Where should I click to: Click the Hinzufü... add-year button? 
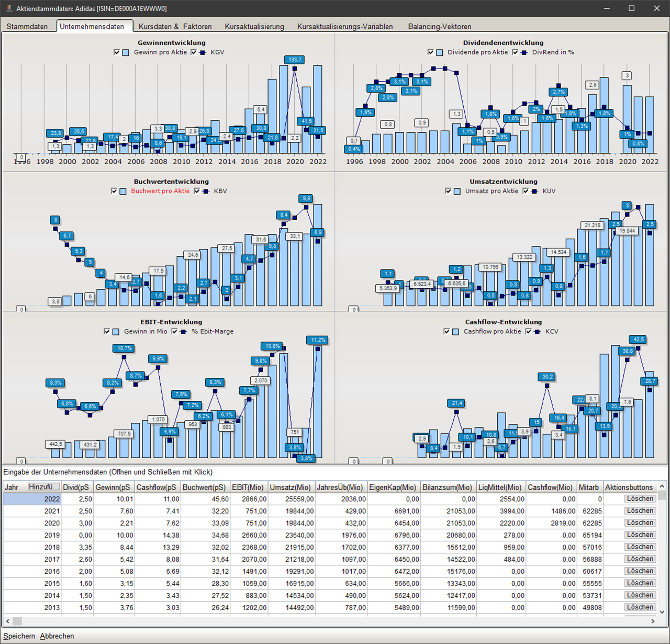pos(44,487)
